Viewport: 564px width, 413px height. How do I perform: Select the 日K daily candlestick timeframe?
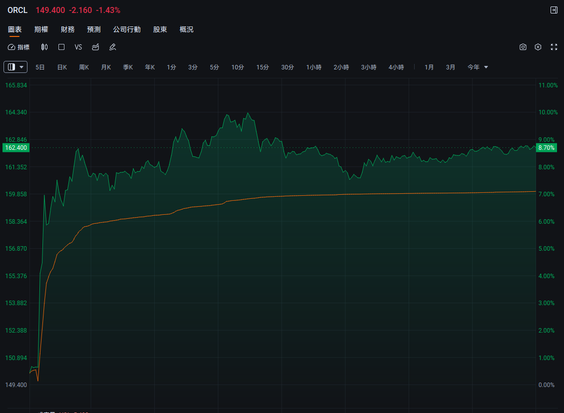(x=62, y=67)
